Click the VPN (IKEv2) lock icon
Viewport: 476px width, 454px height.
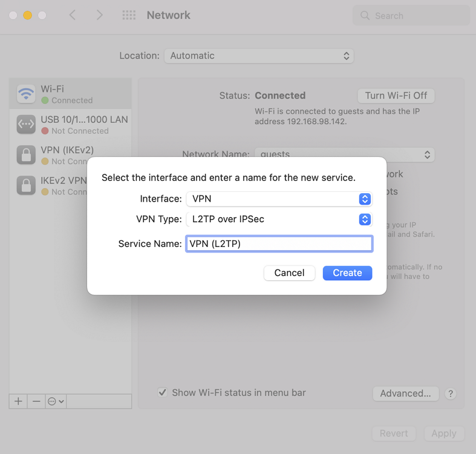[x=26, y=155]
